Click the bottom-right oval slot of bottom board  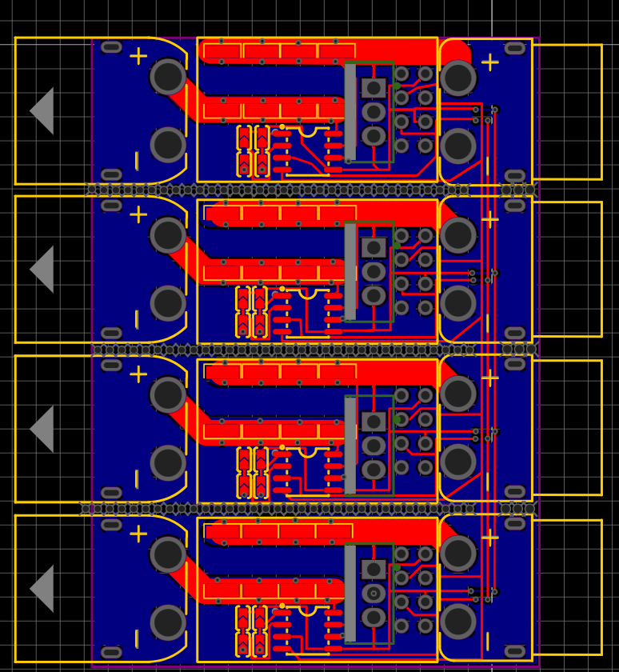pos(515,651)
